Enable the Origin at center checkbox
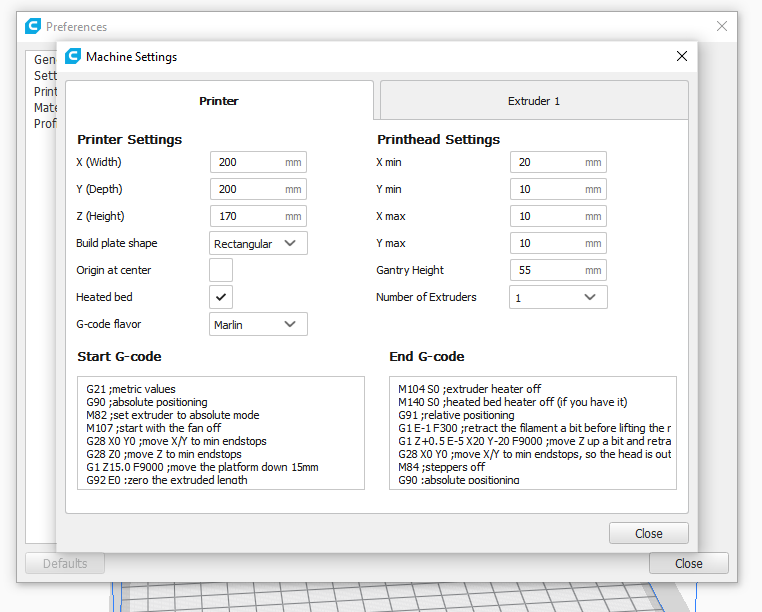Viewport: 762px width, 612px height. pos(221,270)
